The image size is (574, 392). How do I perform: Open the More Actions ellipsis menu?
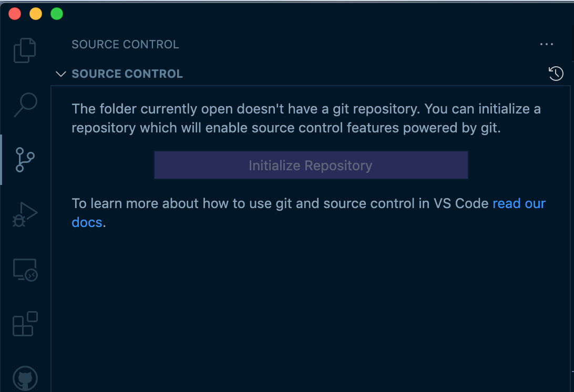pos(546,44)
